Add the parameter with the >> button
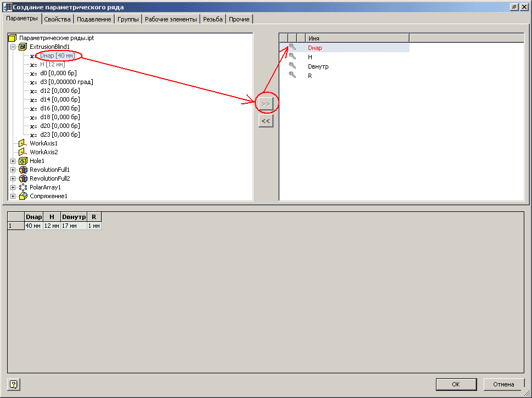 [266, 104]
